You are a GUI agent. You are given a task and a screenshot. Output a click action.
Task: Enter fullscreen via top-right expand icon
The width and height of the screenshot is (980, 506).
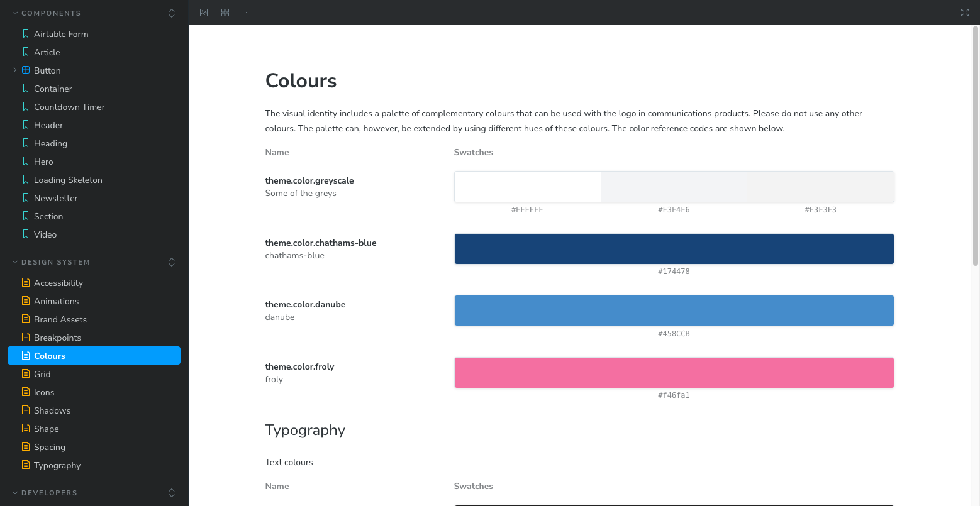pos(965,13)
